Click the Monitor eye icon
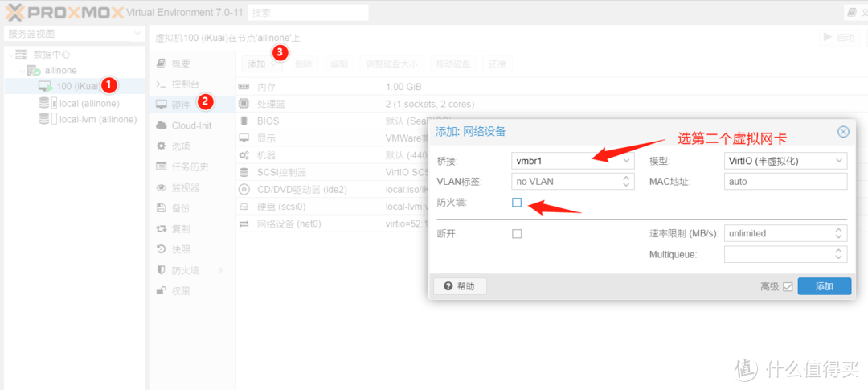 coord(161,188)
